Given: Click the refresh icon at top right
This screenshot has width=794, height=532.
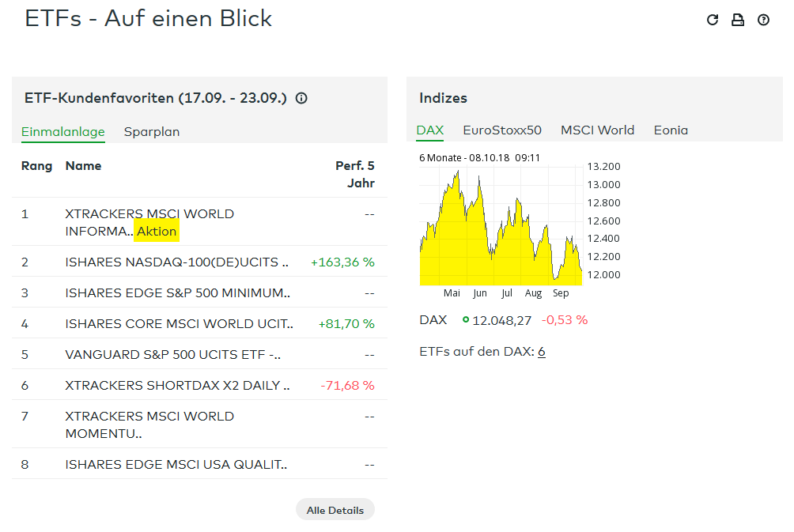Looking at the screenshot, I should click(713, 20).
